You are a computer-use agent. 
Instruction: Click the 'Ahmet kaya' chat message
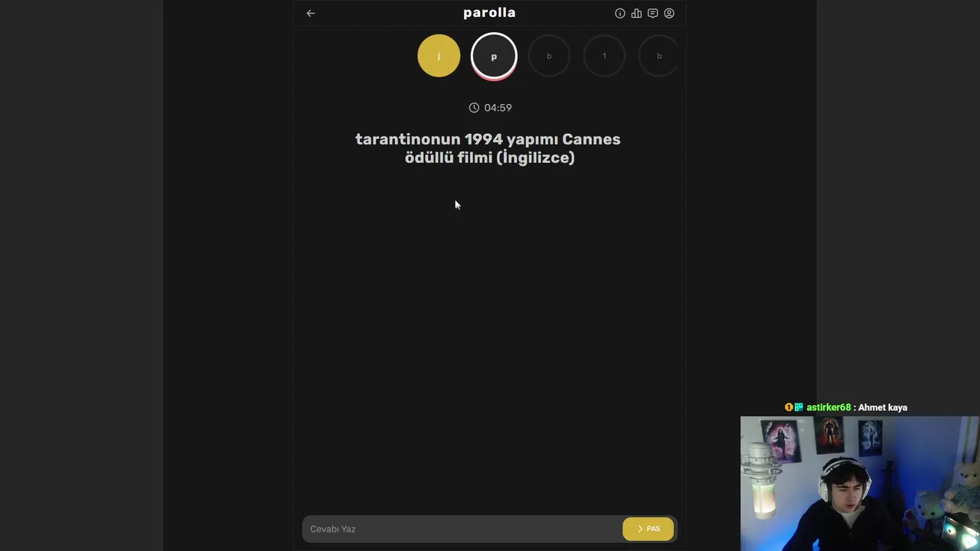coord(883,407)
